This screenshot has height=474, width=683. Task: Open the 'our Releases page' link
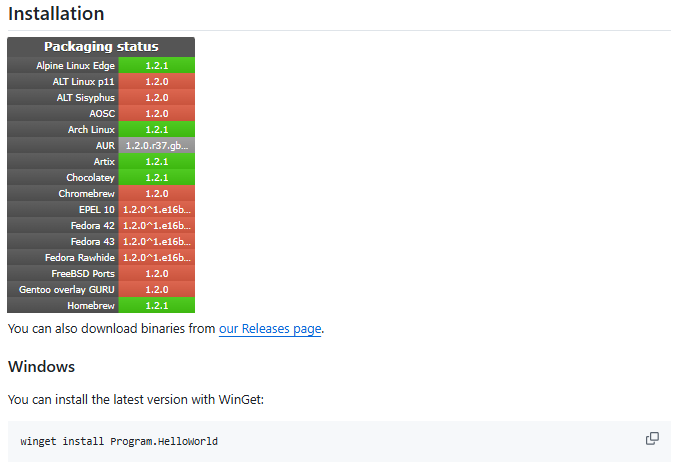coord(270,328)
